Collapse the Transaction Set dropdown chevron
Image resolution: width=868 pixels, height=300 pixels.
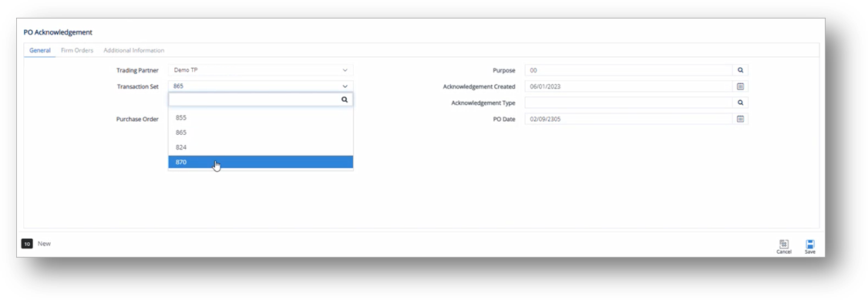345,86
